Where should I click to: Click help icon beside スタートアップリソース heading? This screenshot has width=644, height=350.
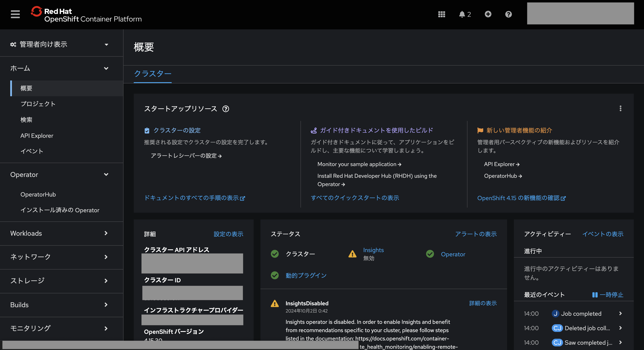tap(226, 109)
